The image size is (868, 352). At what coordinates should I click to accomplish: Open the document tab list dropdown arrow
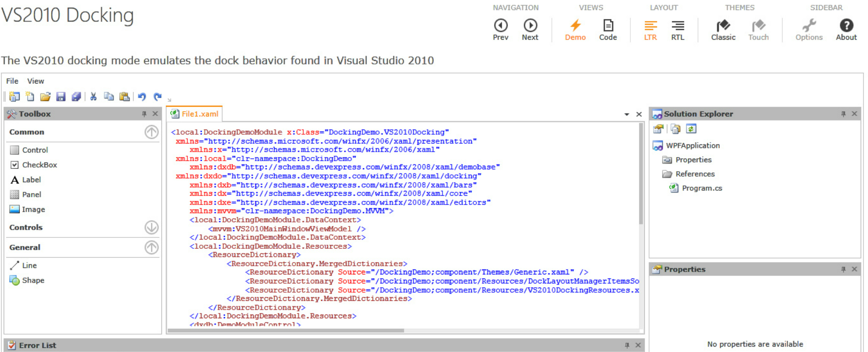coord(627,115)
